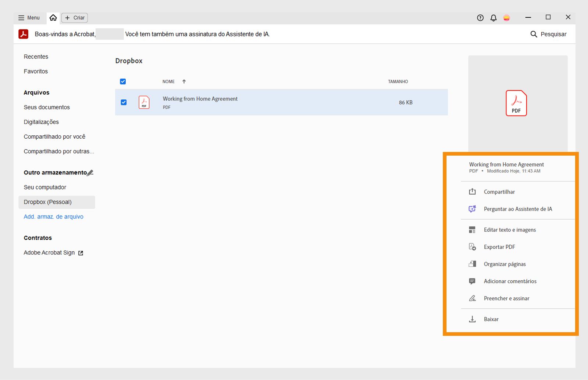Click the Adicionar comentários icon
The image size is (588, 380).
472,281
